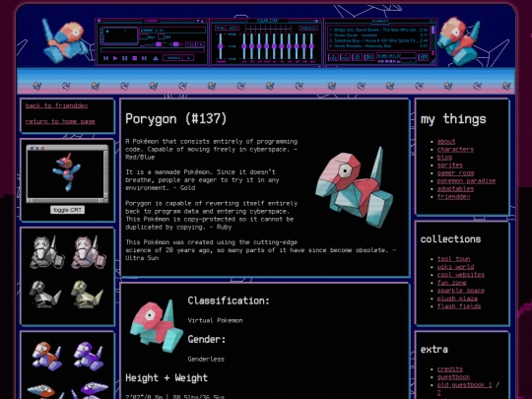This screenshot has width=532, height=399.
Task: Open the playlist REM button menu
Action: [x=346, y=57]
